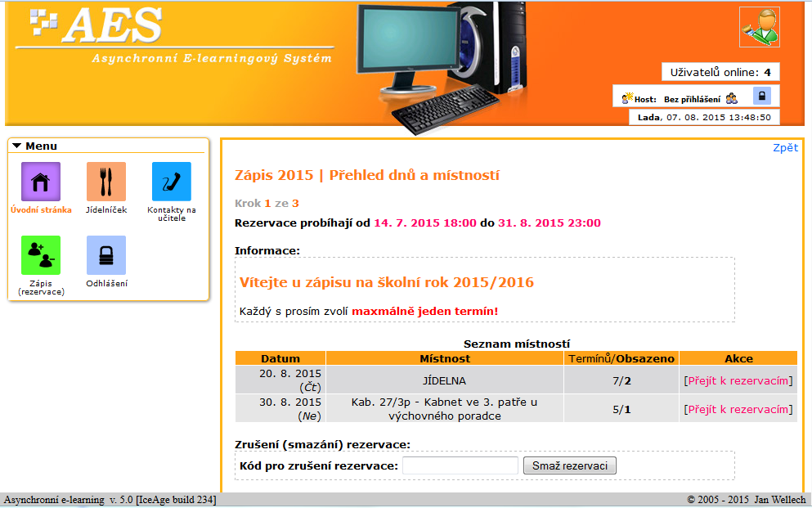Go back using the Zpět link
The image size is (812, 508).
tap(786, 147)
